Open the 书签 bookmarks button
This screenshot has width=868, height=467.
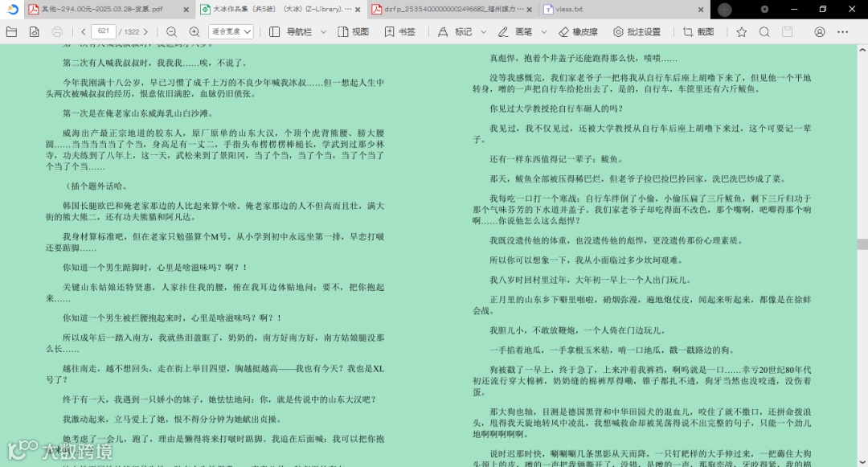pos(399,32)
